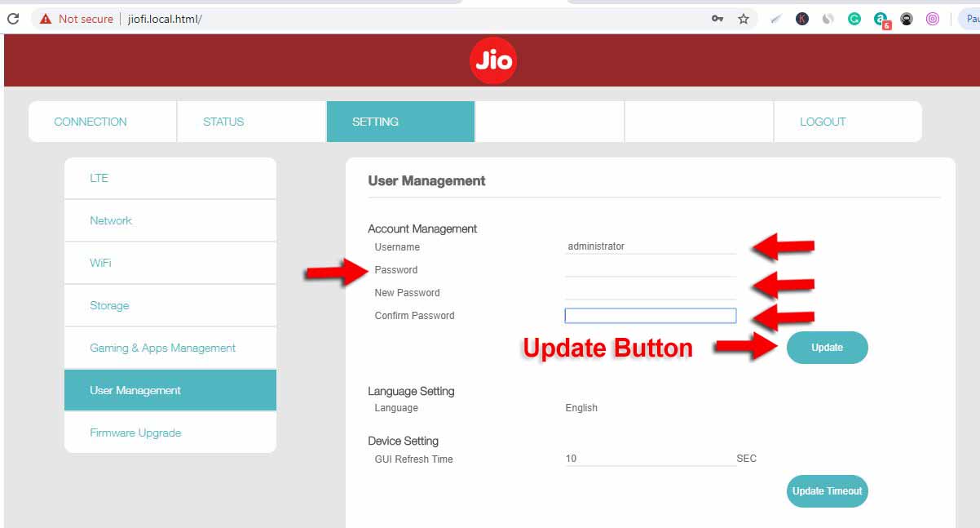Viewport: 980px width, 528px height.
Task: Select the LOGOUT tab
Action: (x=823, y=121)
